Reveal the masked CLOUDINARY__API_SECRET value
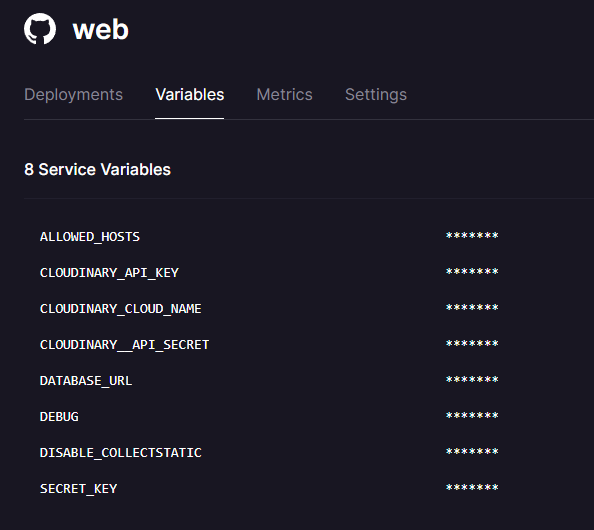The image size is (594, 530). [472, 344]
